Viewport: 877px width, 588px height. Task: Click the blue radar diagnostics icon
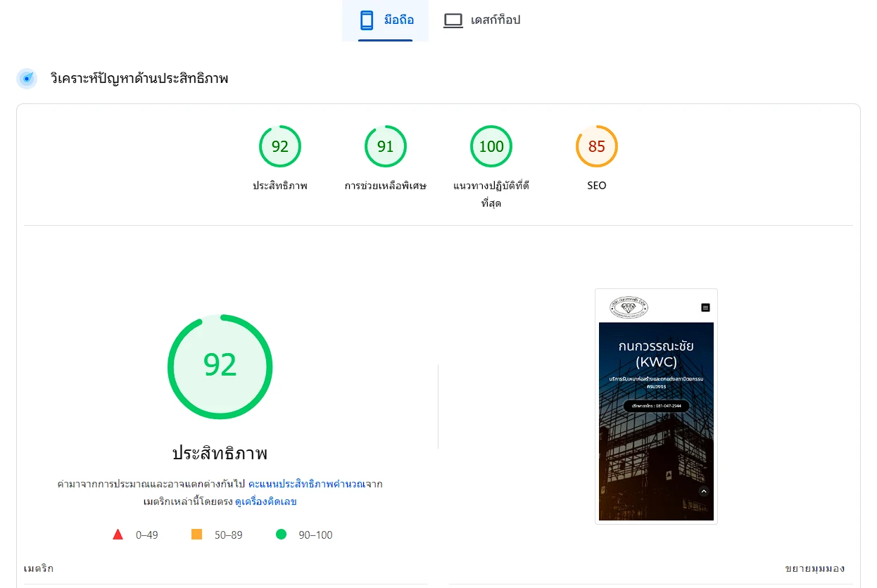27,79
